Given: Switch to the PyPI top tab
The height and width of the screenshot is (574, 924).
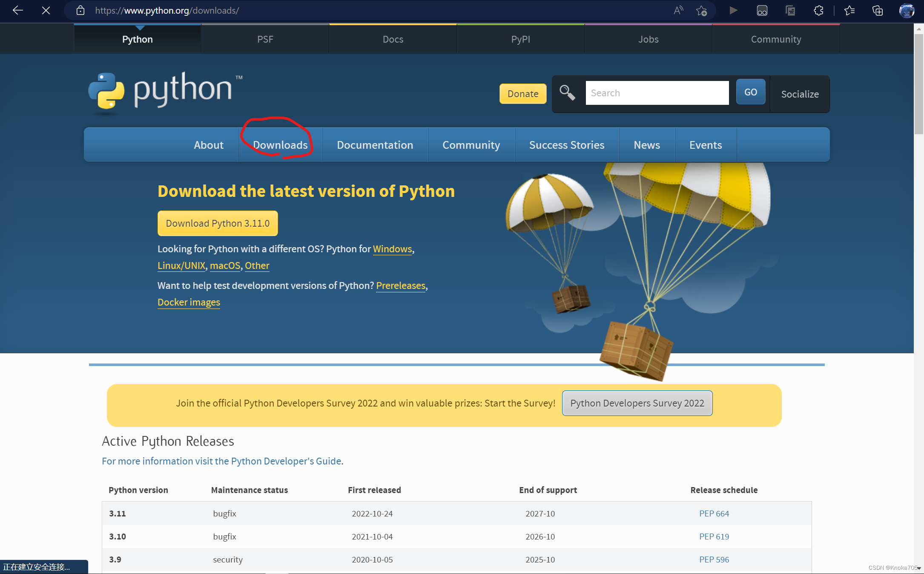Looking at the screenshot, I should pos(520,39).
